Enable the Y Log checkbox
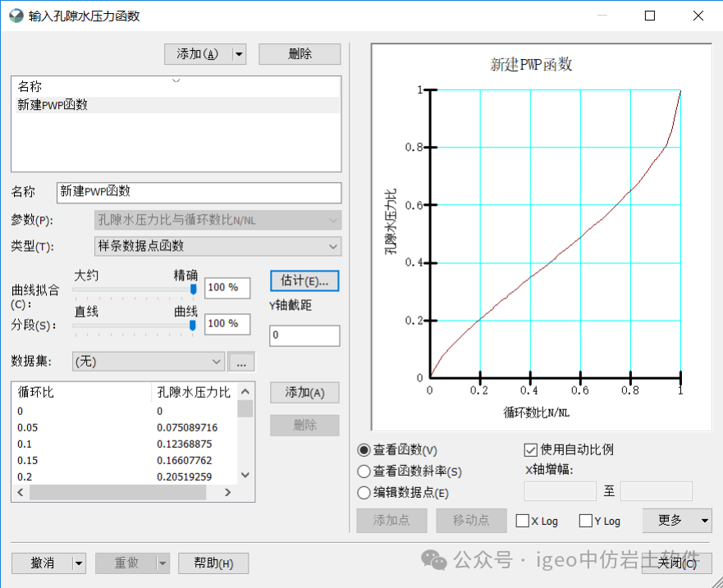 pyautogui.click(x=584, y=521)
